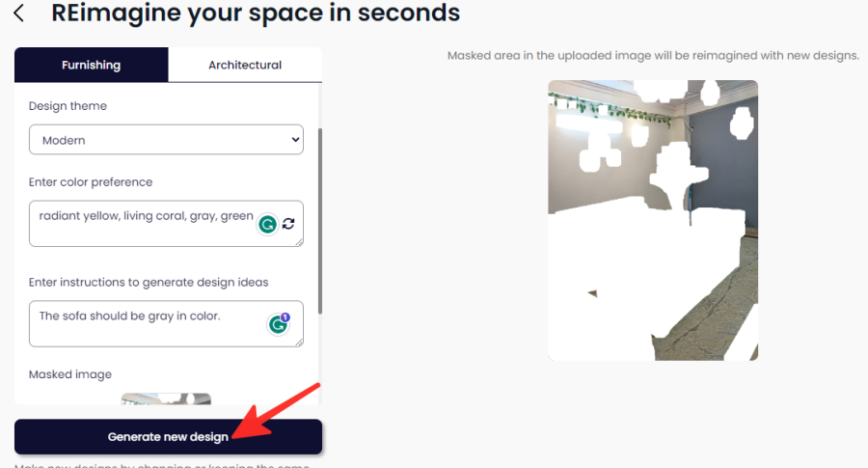This screenshot has width=868, height=468.
Task: Click the Generate new design button
Action: tap(168, 437)
